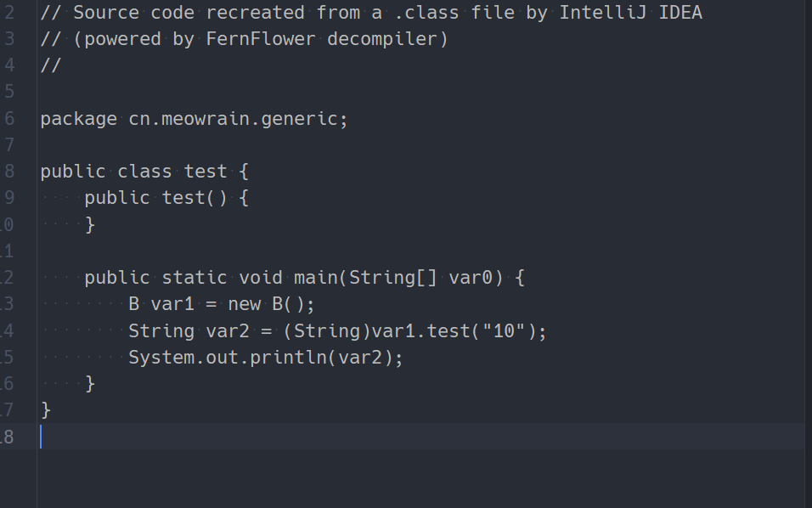
Task: Click the "class" keyword in the class declaration
Action: pyautogui.click(x=145, y=172)
